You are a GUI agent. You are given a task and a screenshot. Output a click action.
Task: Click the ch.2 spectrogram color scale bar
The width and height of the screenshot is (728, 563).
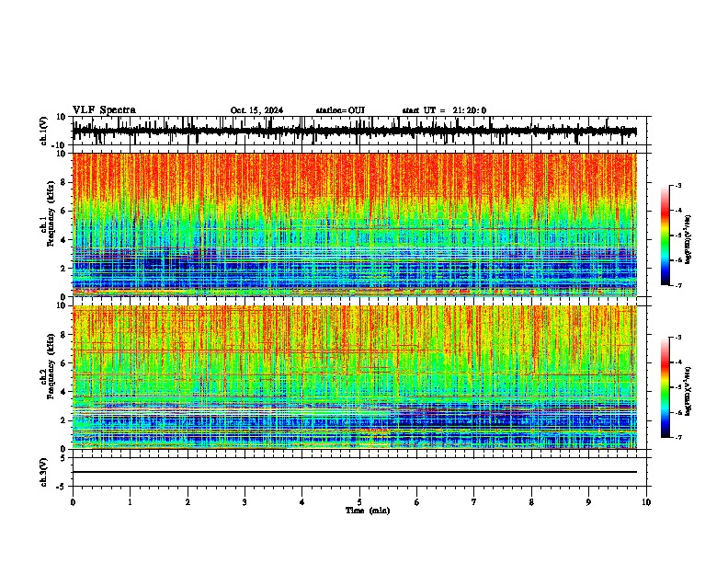pos(665,387)
